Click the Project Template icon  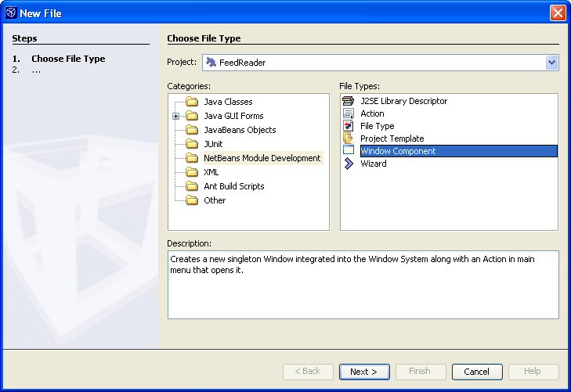(x=348, y=138)
